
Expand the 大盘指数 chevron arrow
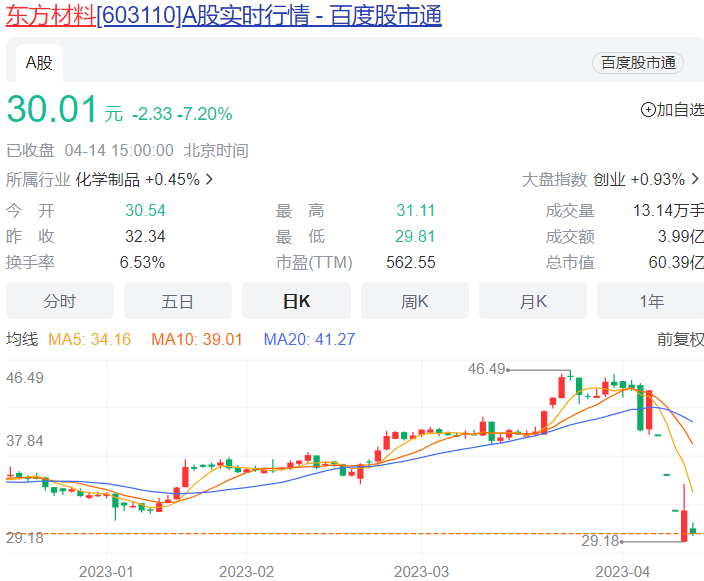click(695, 179)
